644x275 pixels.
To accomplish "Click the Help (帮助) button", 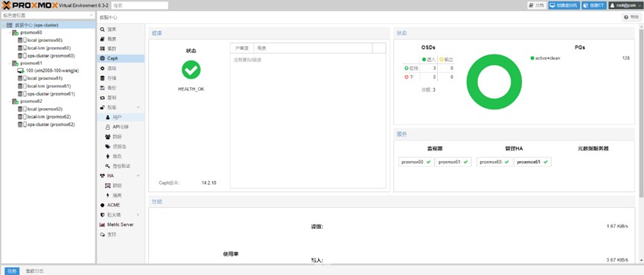I will click(x=631, y=17).
